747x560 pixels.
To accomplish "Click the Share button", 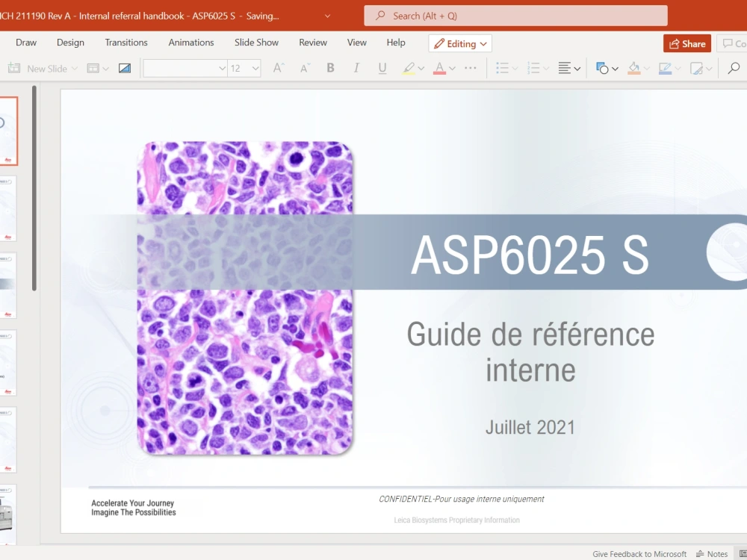I will click(x=687, y=43).
